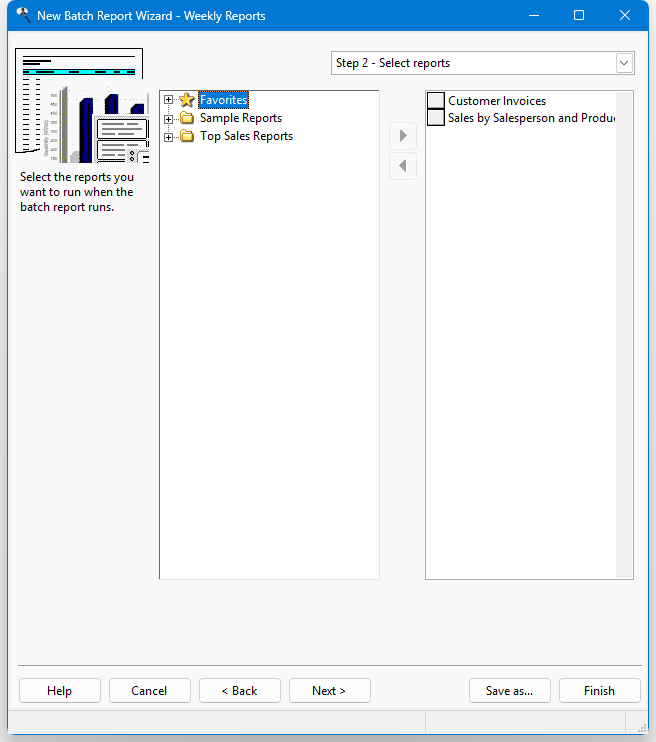Click the wizard icon in title bar
Screen dimensions: 656x742
[x=23, y=16]
